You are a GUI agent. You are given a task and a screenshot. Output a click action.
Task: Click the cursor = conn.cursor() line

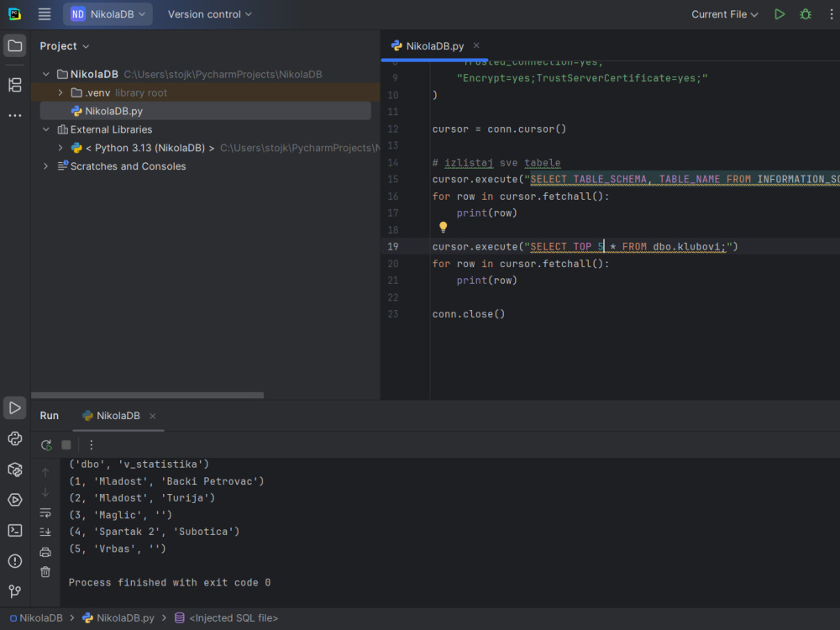click(x=499, y=129)
